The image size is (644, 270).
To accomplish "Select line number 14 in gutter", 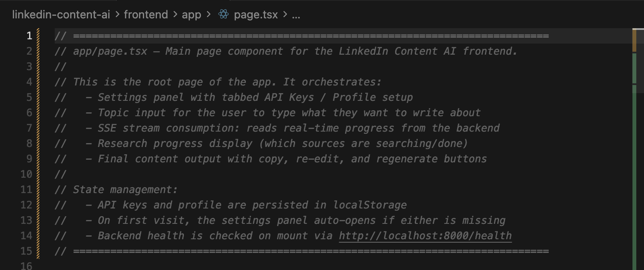I will (27, 236).
